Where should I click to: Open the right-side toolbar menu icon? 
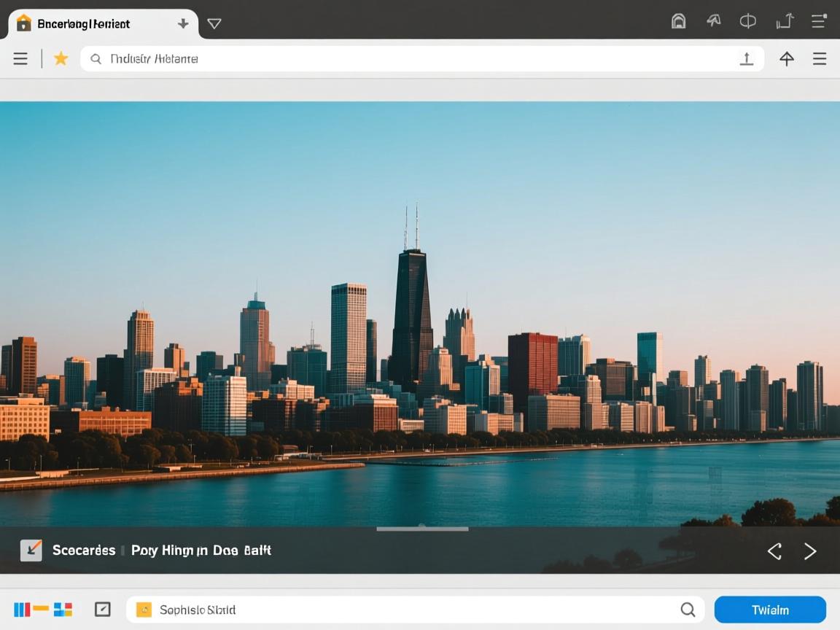820,59
